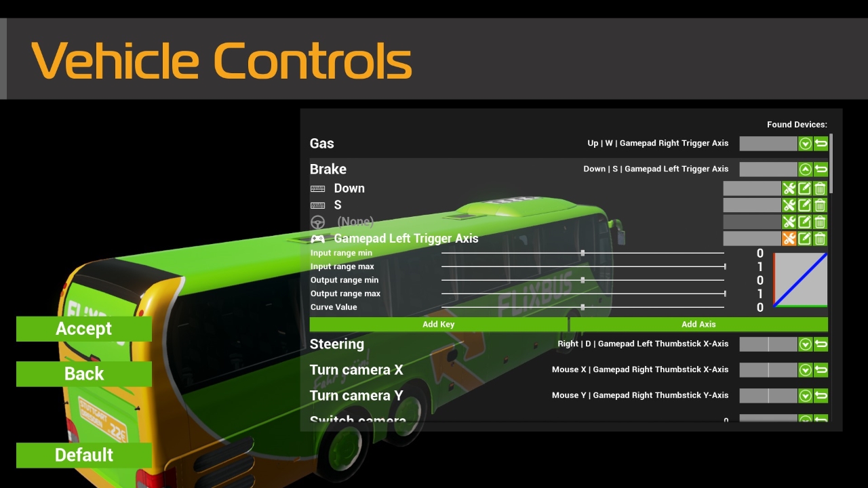Delete the Gamepad Left Trigger Axis binding
The image size is (868, 488).
pyautogui.click(x=820, y=239)
